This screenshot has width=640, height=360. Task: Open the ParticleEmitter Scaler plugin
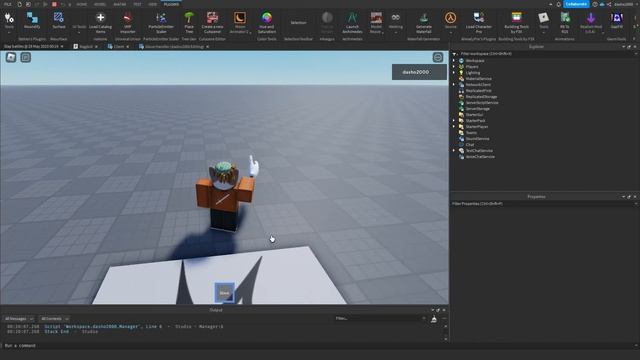161,22
